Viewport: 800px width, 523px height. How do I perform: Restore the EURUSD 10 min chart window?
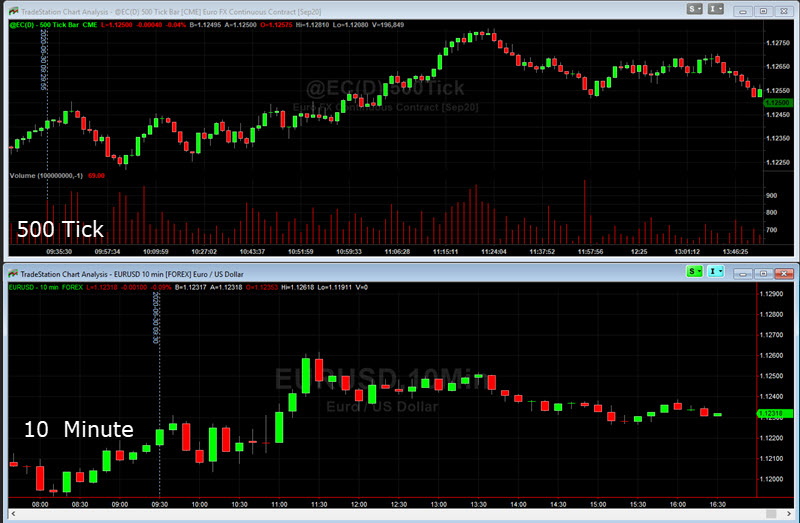pyautogui.click(x=764, y=274)
